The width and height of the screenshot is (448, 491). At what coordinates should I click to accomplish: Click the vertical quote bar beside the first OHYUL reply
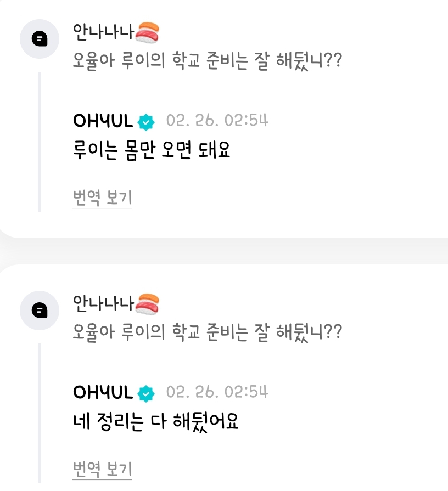[x=39, y=142]
